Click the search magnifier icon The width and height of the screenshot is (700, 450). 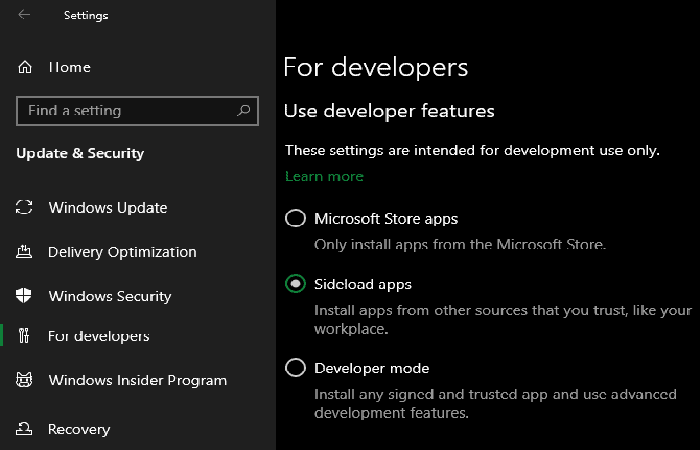point(244,110)
